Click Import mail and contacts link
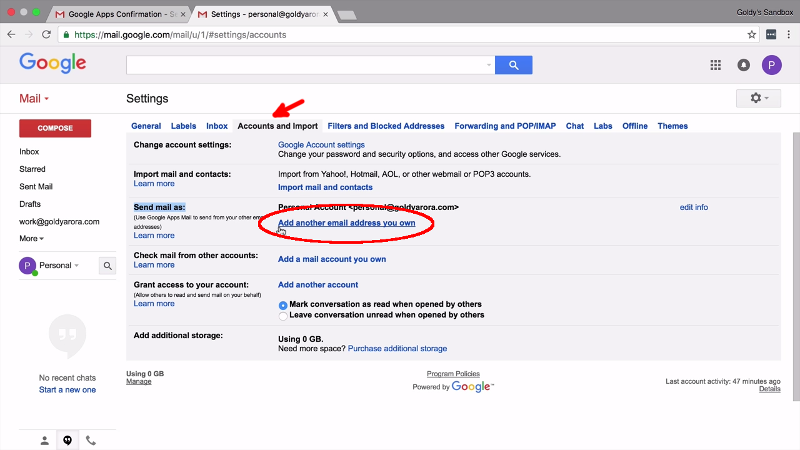Viewport: 800px width, 450px height. (x=325, y=187)
